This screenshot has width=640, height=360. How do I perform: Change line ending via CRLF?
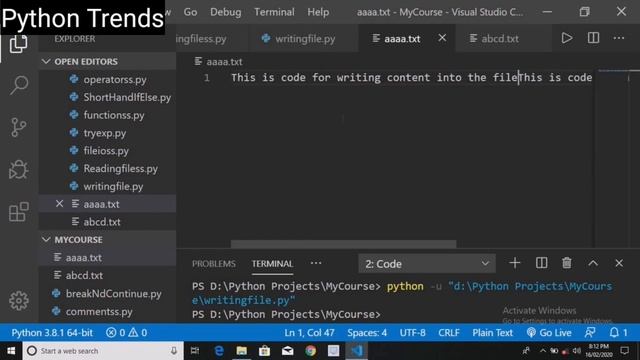coord(449,333)
